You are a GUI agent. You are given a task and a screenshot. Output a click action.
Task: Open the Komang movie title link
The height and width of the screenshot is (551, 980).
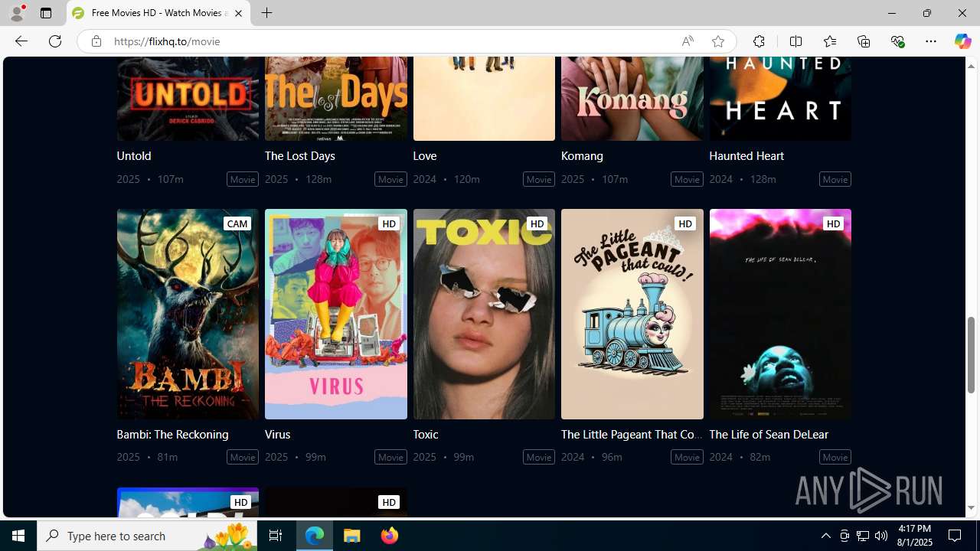pos(582,155)
